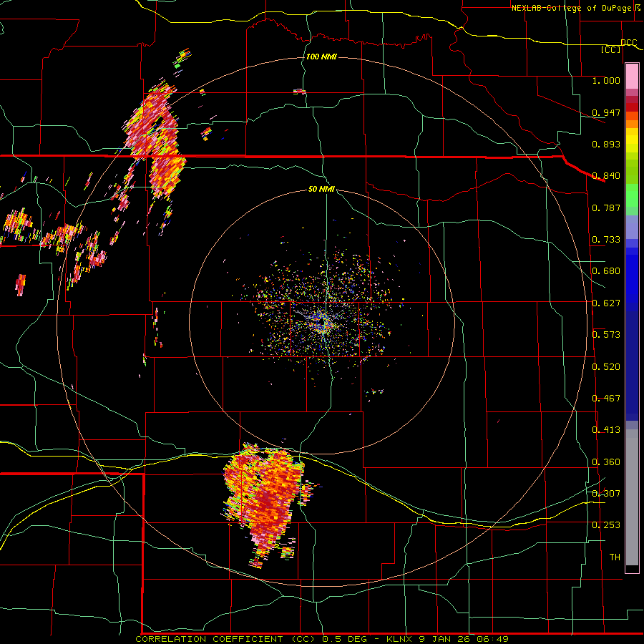Select the 0.573 legend value
The image size is (644, 644).
pyautogui.click(x=606, y=335)
